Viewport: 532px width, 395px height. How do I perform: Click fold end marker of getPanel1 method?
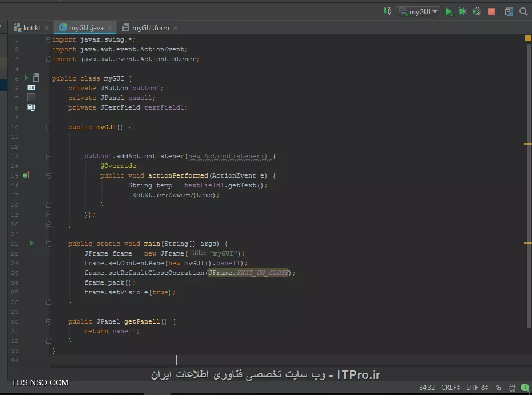pyautogui.click(x=49, y=341)
